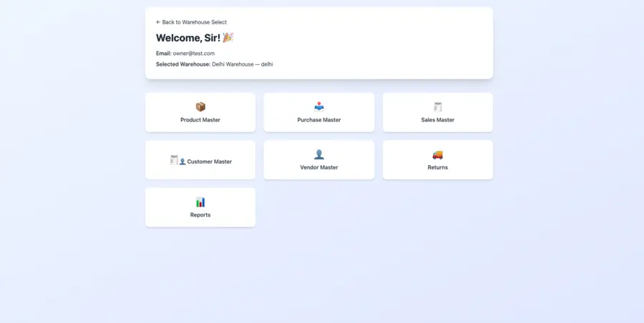This screenshot has height=323, width=644.
Task: Select the Purchase Master text label
Action: click(x=319, y=120)
